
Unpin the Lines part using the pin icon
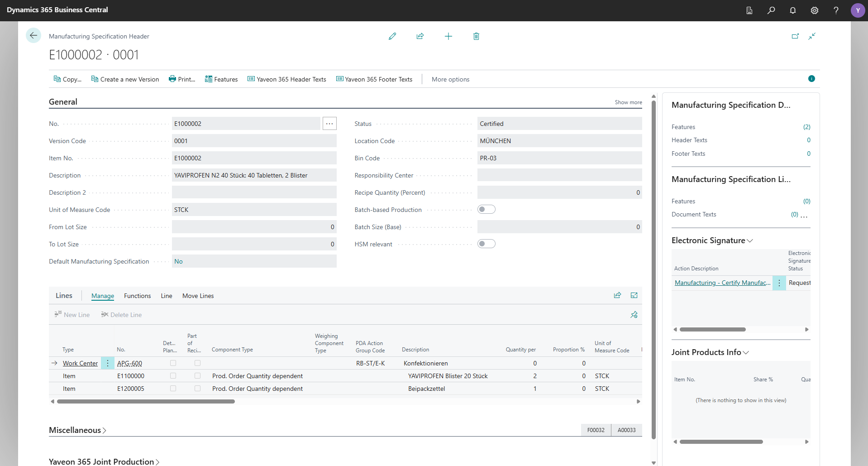pos(634,314)
